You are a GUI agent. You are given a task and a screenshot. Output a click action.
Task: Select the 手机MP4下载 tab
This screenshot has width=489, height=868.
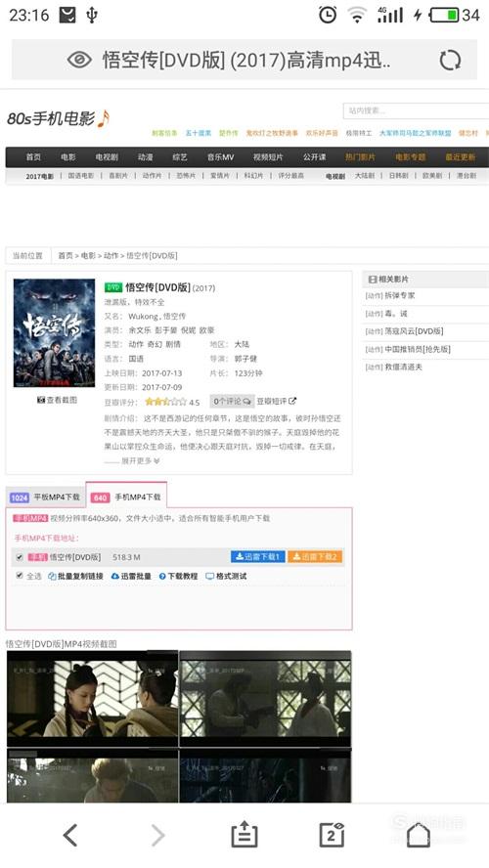(126, 498)
